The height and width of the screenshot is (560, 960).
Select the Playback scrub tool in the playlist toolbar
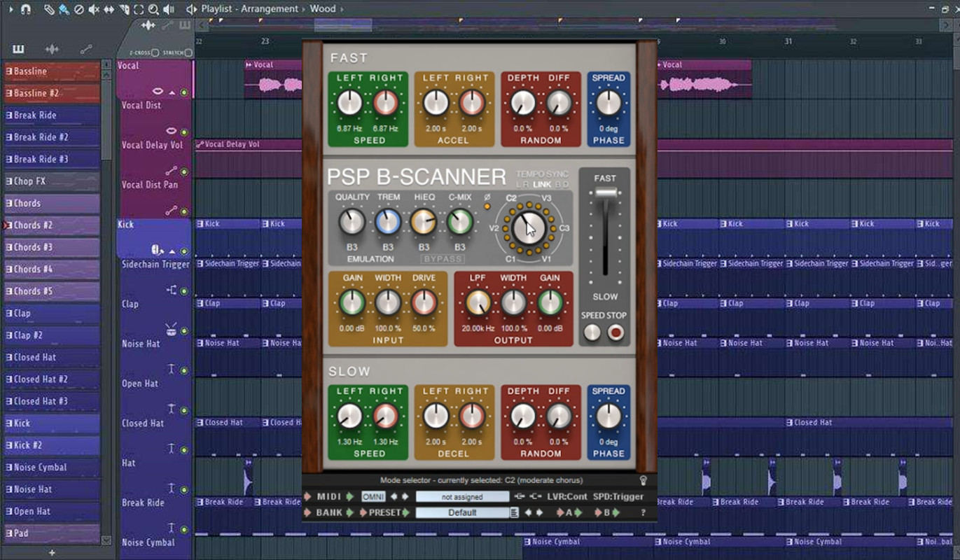pyautogui.click(x=169, y=9)
